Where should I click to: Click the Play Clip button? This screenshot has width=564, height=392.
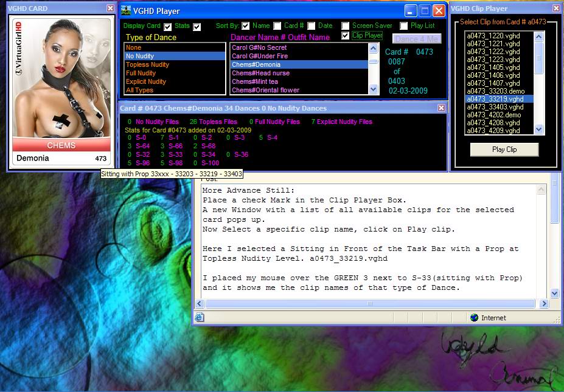tap(504, 150)
